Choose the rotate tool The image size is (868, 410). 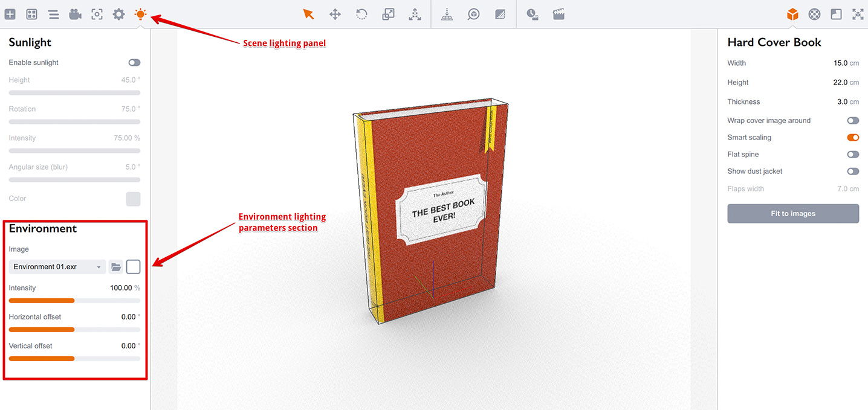(361, 14)
